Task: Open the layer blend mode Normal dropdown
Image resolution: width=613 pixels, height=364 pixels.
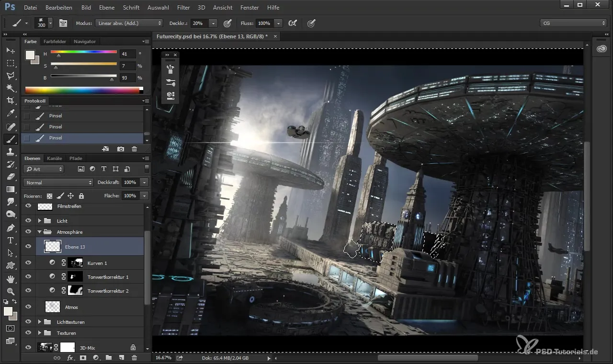Action: pos(58,182)
